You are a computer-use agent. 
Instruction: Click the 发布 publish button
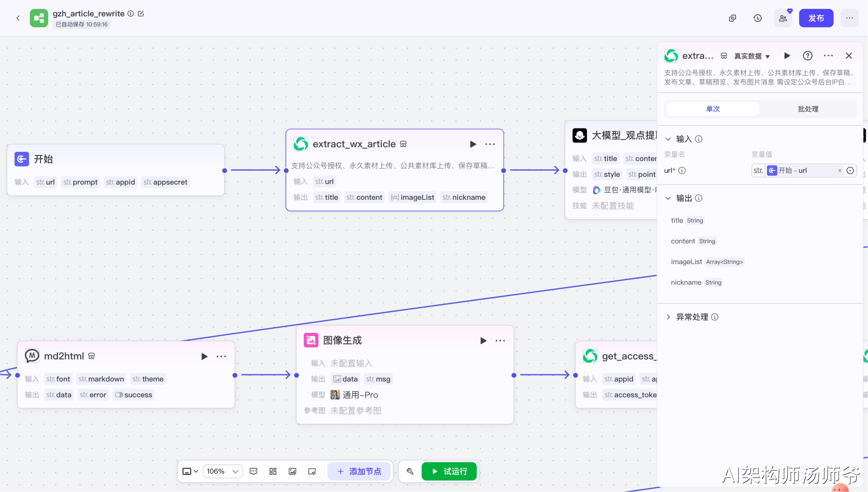tap(816, 18)
